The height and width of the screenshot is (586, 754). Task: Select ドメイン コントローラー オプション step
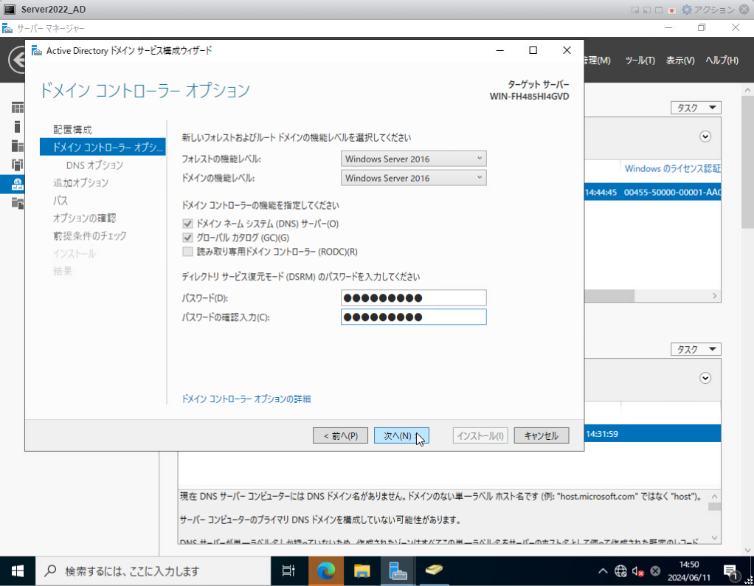102,147
